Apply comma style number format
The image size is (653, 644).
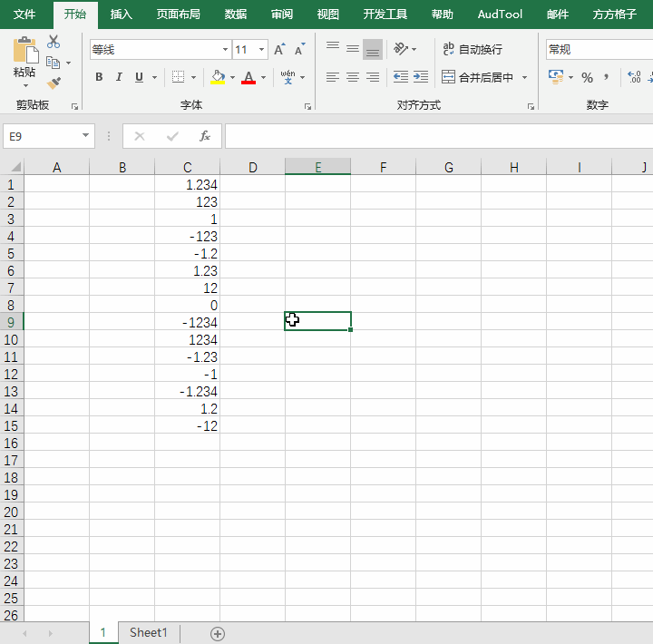coord(607,77)
